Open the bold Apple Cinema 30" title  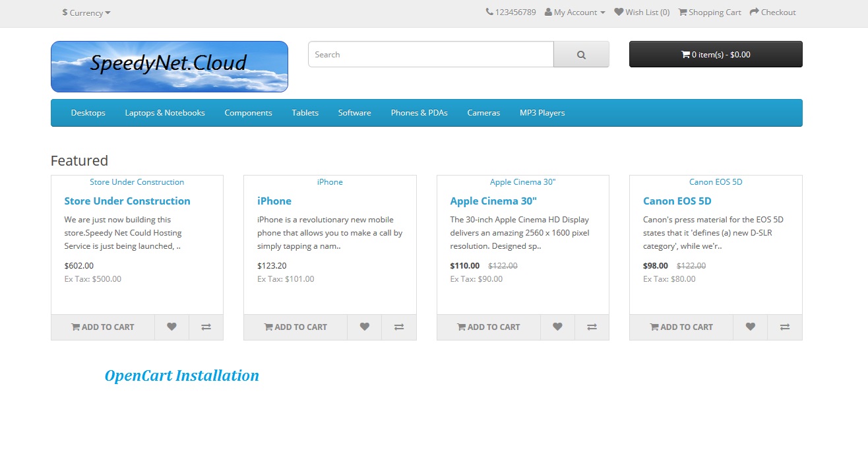click(x=493, y=201)
